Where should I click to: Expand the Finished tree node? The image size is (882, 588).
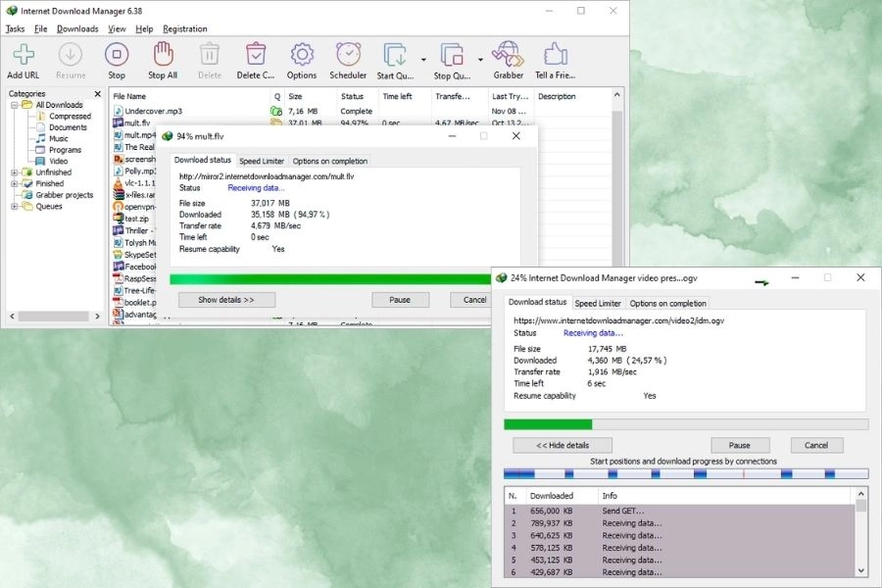point(14,184)
